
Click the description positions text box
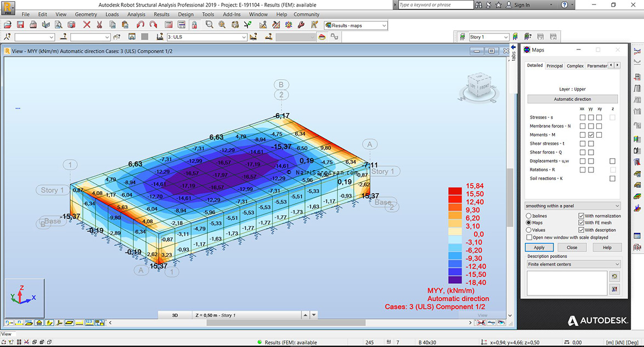tap(567, 282)
